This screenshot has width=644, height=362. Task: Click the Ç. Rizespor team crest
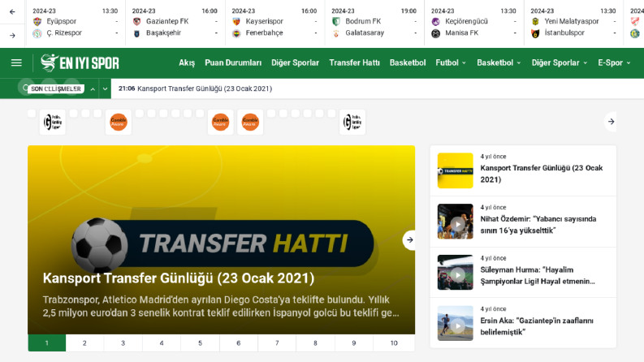tap(37, 32)
